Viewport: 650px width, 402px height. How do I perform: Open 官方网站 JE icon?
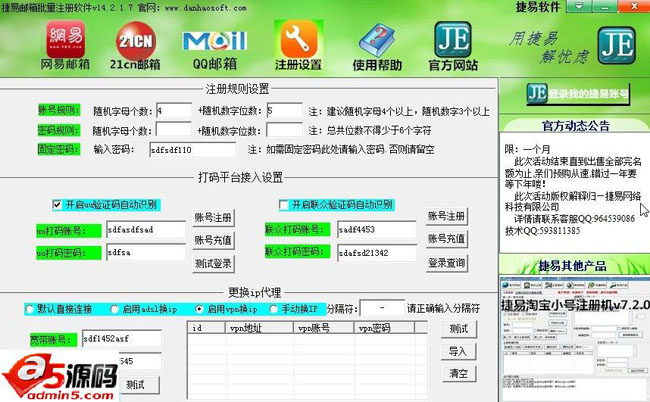click(453, 46)
